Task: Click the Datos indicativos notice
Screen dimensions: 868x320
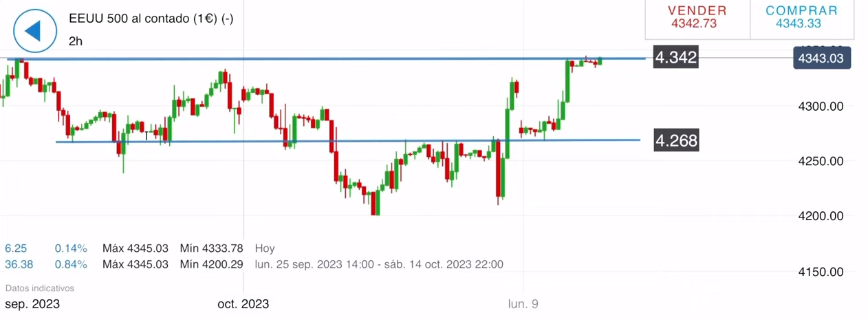Action: [x=39, y=288]
